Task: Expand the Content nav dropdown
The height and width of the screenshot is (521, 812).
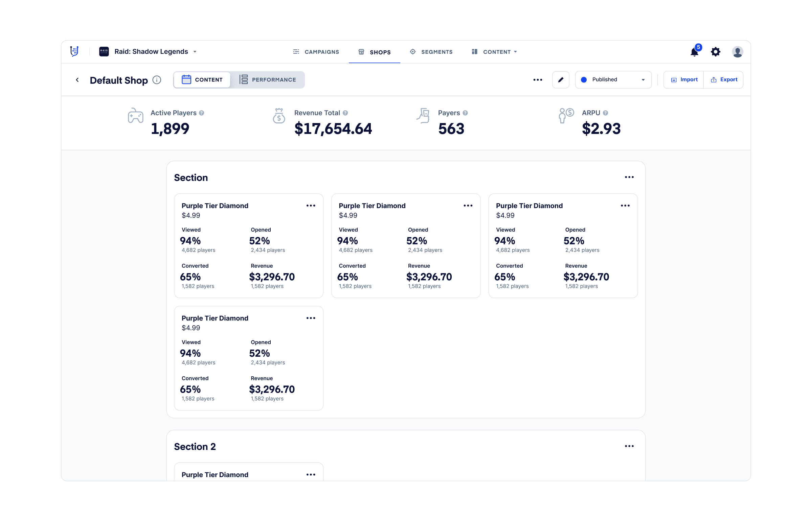Action: pos(494,52)
